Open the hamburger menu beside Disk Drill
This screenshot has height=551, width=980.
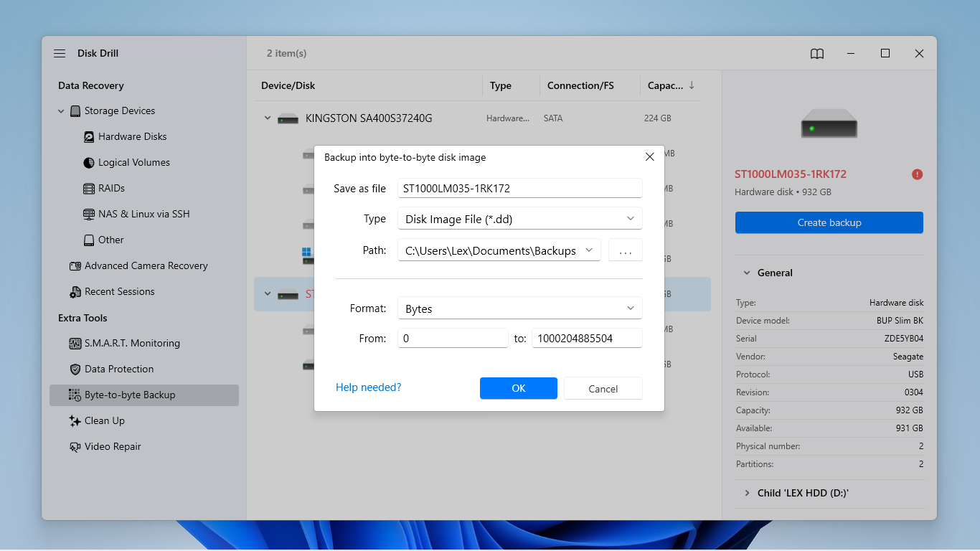point(60,54)
